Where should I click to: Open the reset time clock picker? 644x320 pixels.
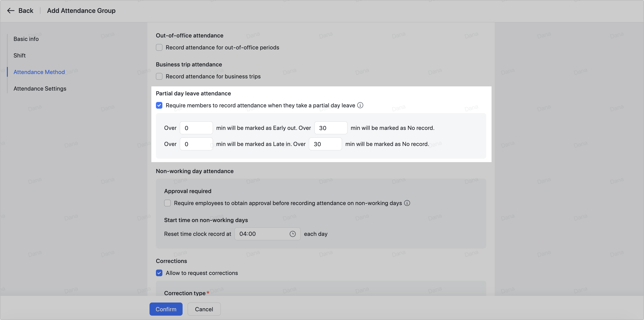point(263,234)
